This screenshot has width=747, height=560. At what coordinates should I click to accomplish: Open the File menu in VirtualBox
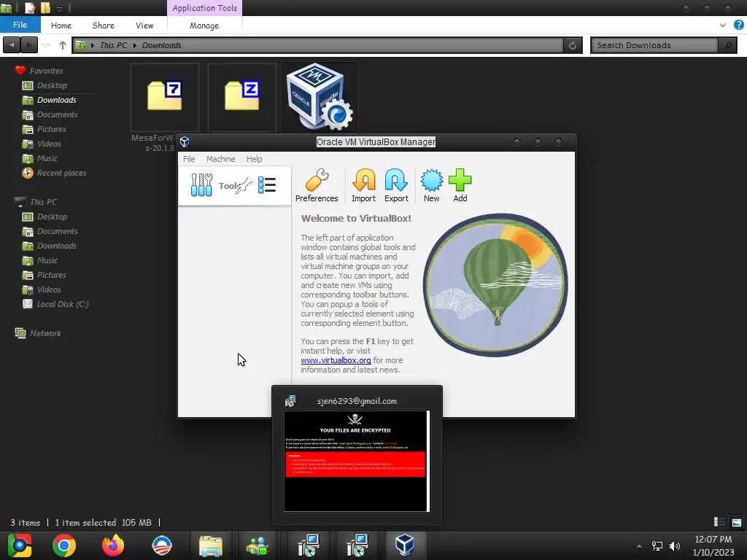click(189, 159)
